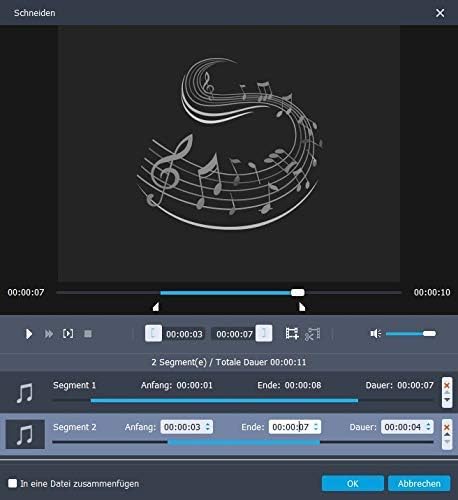Click the 'Segment 1' label
Viewport: 458px width, 500px height.
74,385
